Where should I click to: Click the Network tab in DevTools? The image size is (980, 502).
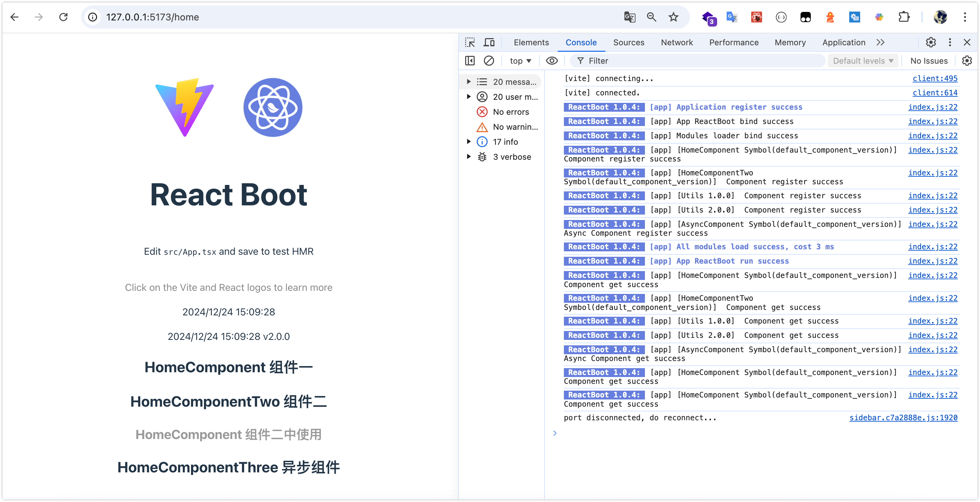click(677, 42)
